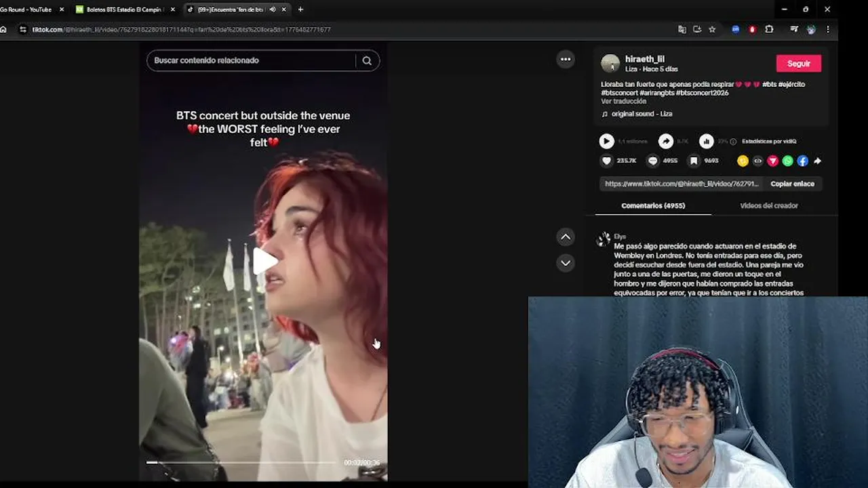This screenshot has width=868, height=488.
Task: Bookmark this page with star icon
Action: pyautogui.click(x=712, y=29)
